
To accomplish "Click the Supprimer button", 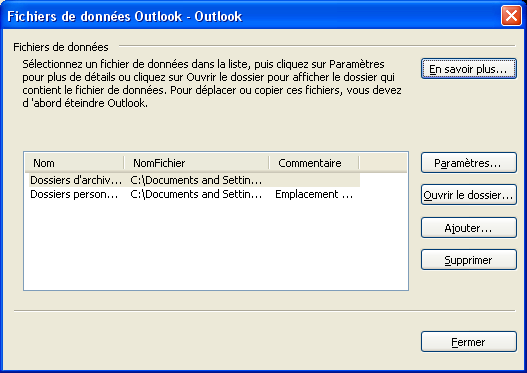I will (x=469, y=260).
